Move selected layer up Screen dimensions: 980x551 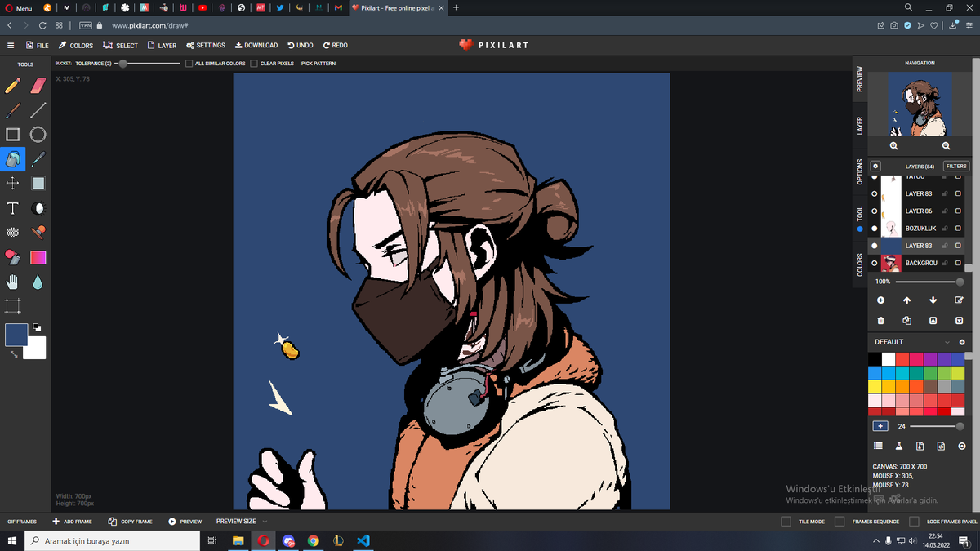pos(906,300)
